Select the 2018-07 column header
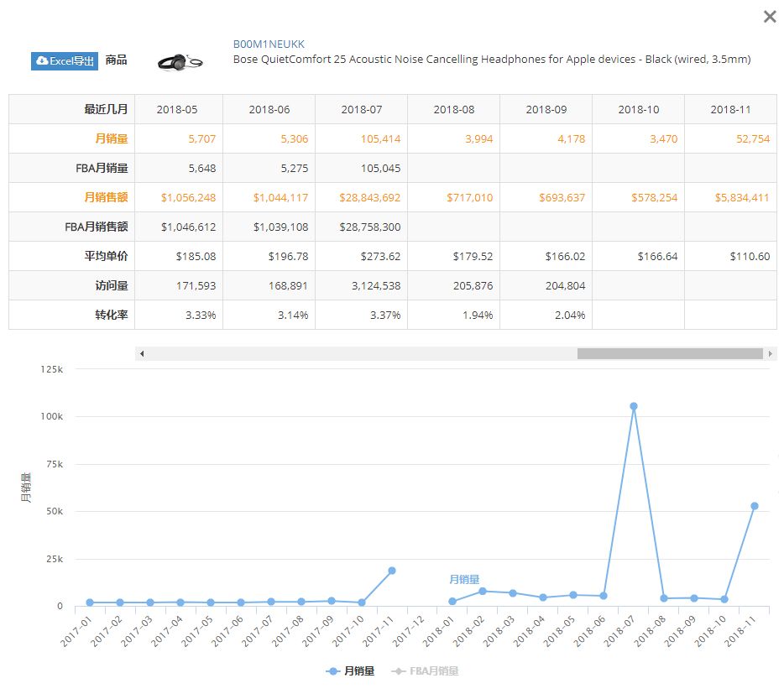Viewport: 784px width, 699px height. 361,110
